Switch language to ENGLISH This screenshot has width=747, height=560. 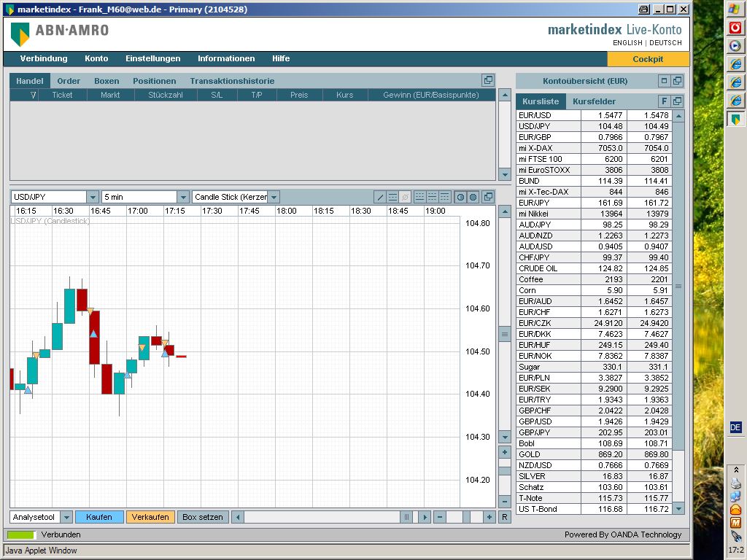click(627, 43)
